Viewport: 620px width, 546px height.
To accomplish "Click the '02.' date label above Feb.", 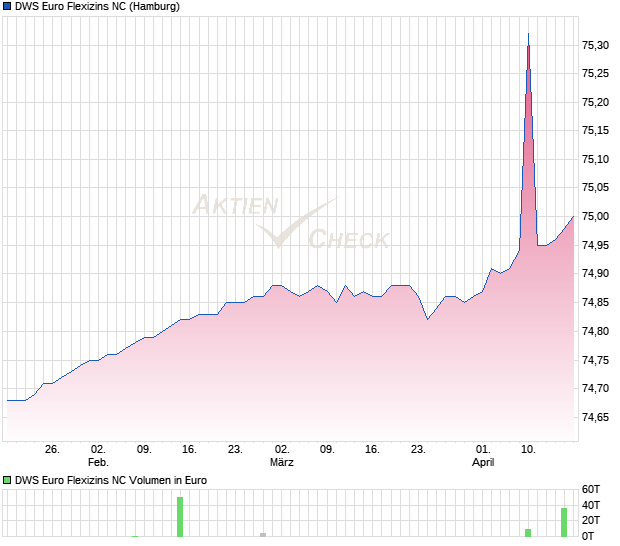I will (x=98, y=450).
